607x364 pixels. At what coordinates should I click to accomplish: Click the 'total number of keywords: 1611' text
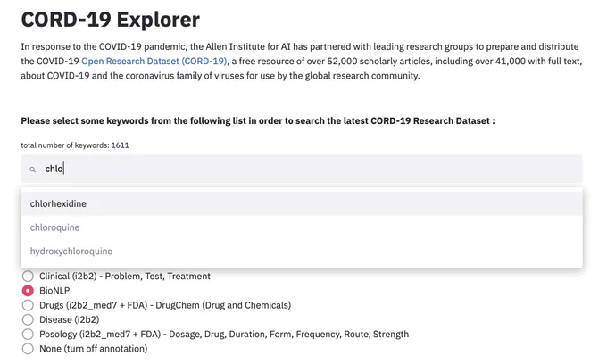tap(75, 145)
